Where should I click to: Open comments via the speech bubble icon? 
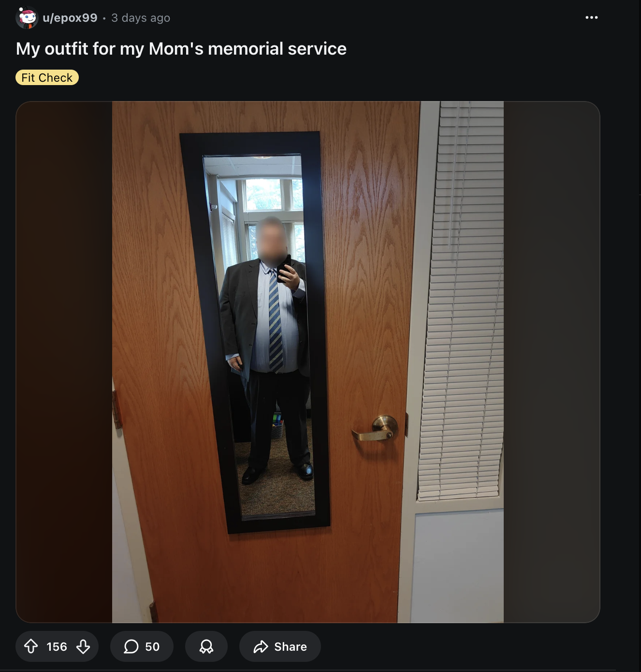[131, 646]
